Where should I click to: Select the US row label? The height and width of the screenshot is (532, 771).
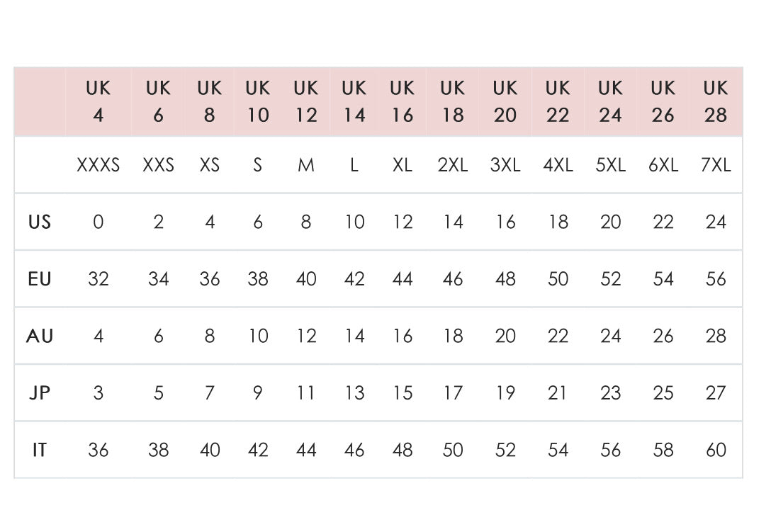tap(40, 222)
